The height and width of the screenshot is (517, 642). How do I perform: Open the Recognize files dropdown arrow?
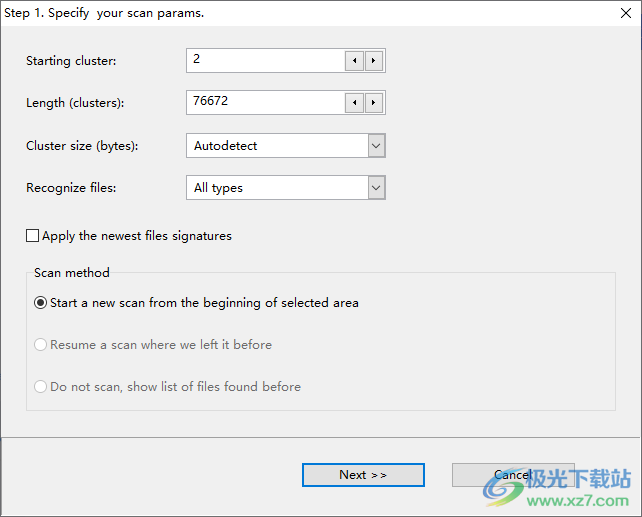pyautogui.click(x=376, y=188)
